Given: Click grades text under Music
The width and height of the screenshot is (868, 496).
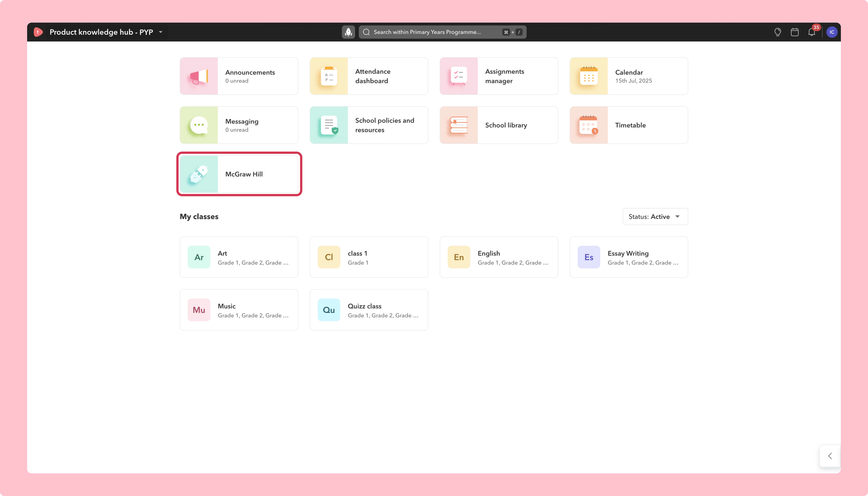Looking at the screenshot, I should (x=253, y=315).
